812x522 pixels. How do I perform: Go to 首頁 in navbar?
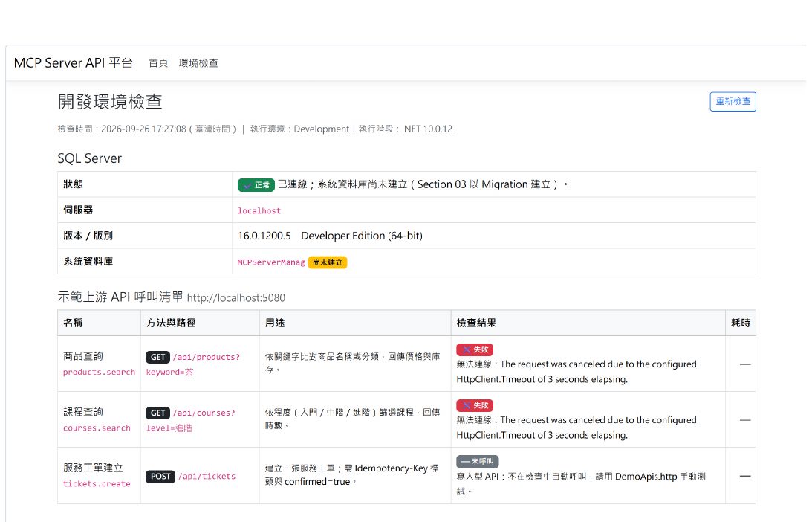pos(158,63)
